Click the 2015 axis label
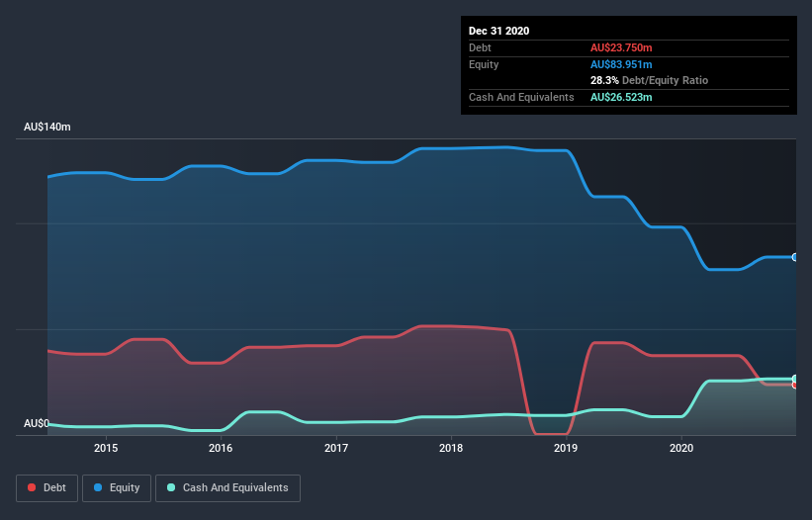 (106, 448)
